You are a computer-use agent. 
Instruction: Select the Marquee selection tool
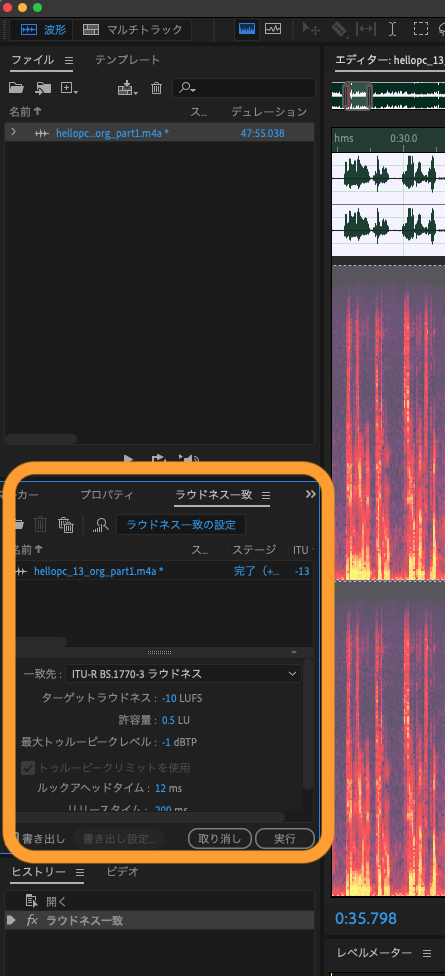[421, 29]
